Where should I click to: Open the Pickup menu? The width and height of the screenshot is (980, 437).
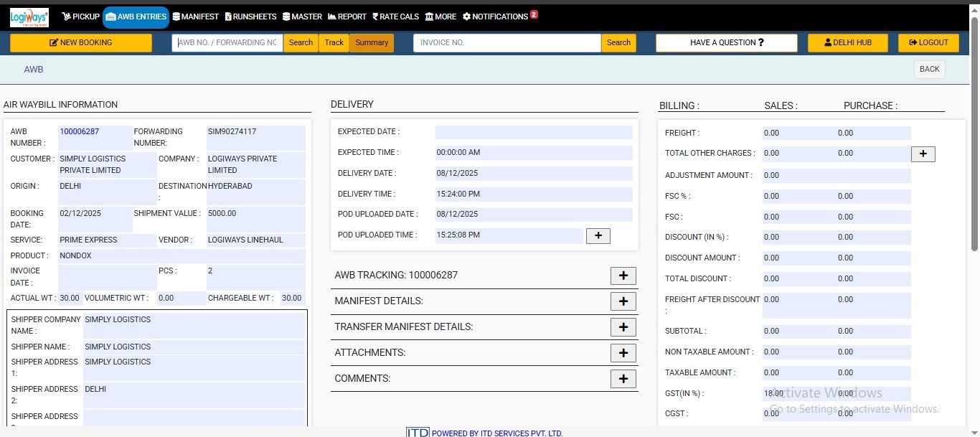point(81,17)
